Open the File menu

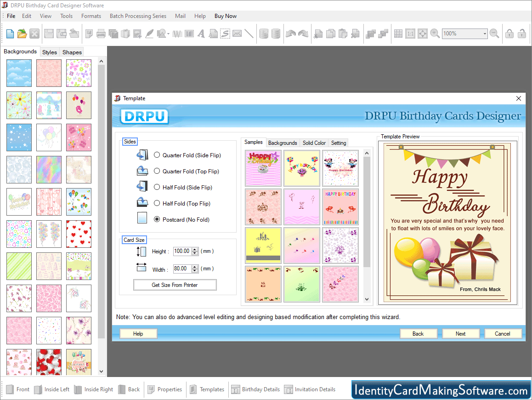(x=11, y=16)
